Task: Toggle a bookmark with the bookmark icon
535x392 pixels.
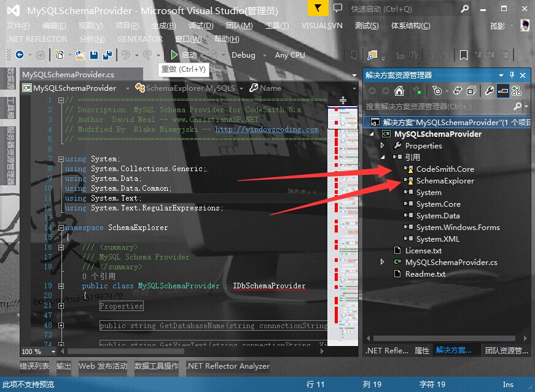Action: 464,55
